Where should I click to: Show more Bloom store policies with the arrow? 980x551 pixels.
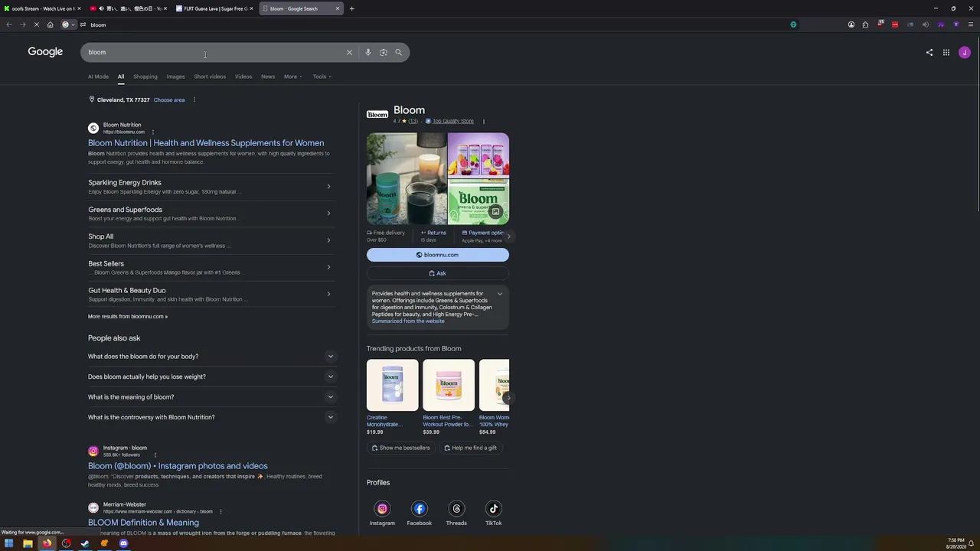pos(508,236)
